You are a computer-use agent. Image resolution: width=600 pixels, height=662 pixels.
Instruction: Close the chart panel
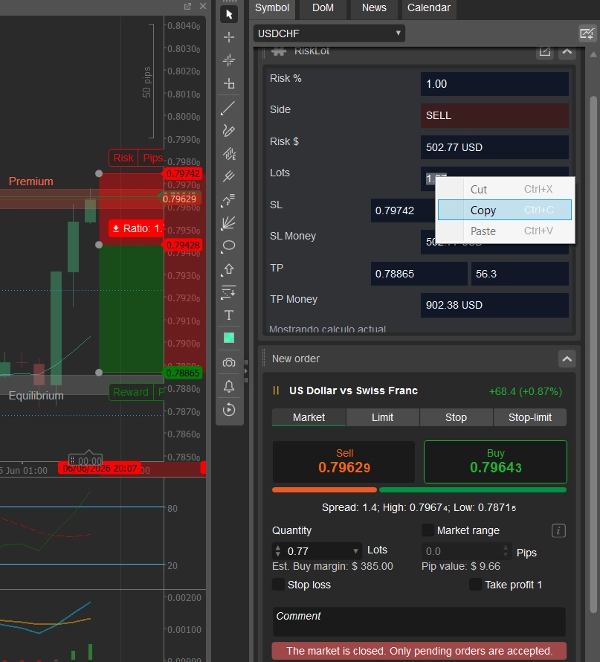(x=203, y=6)
